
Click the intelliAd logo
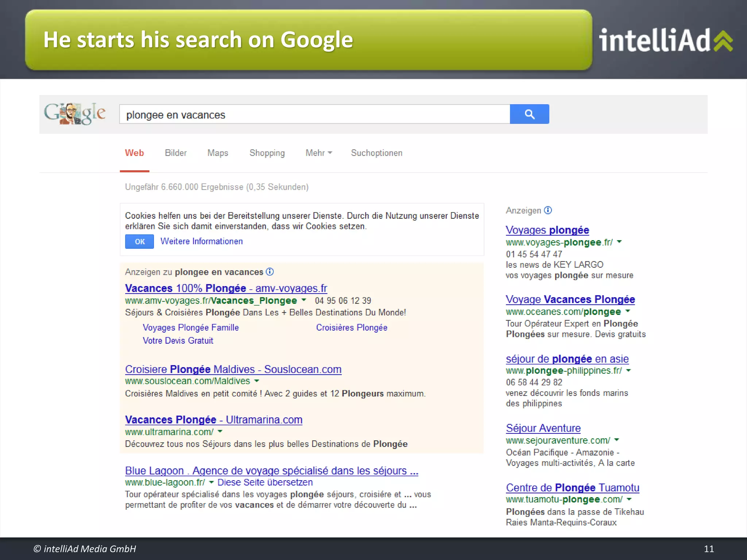(x=666, y=40)
